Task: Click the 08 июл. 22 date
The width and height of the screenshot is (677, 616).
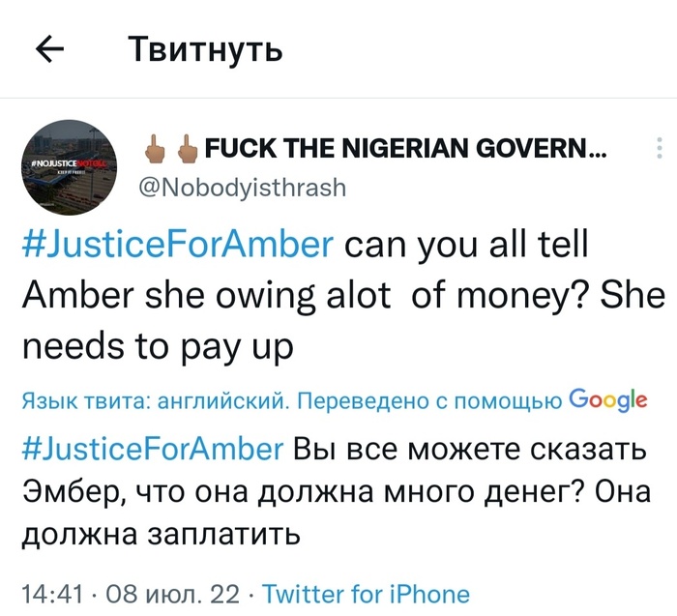Action: point(168,595)
